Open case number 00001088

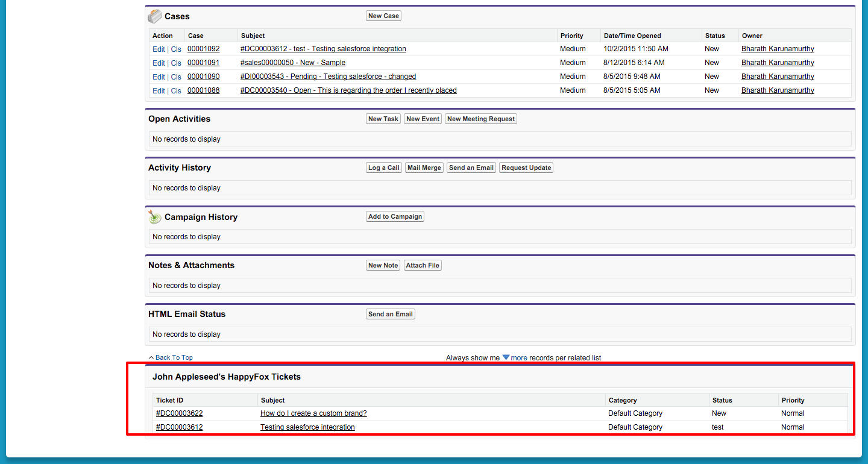[x=204, y=90]
